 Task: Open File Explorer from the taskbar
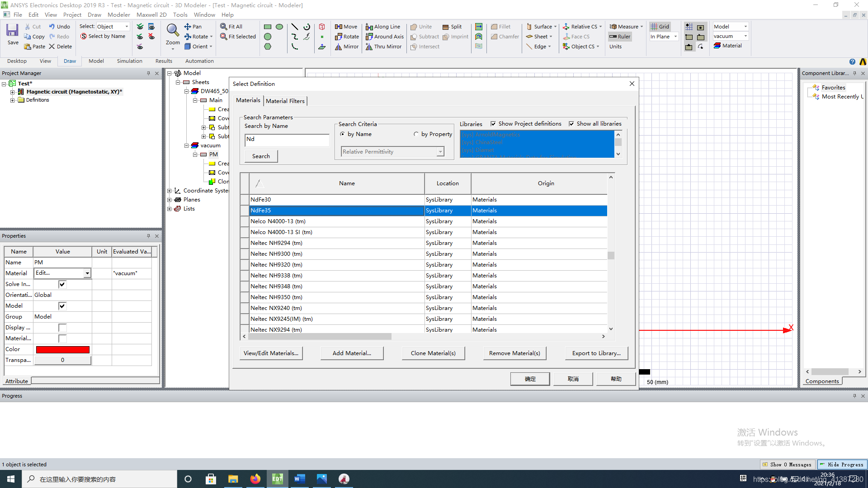233,479
